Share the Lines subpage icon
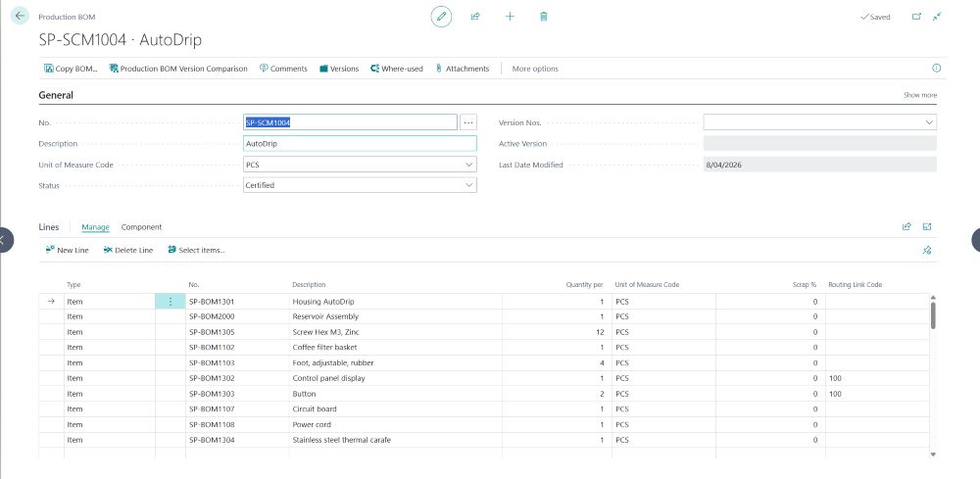 click(906, 226)
